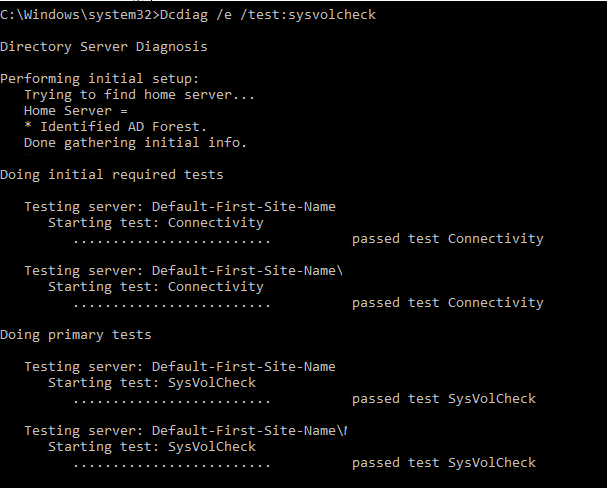Click the Dcdiag /e /test:sysvolcheck command text
This screenshot has width=607, height=488.
click(x=267, y=15)
